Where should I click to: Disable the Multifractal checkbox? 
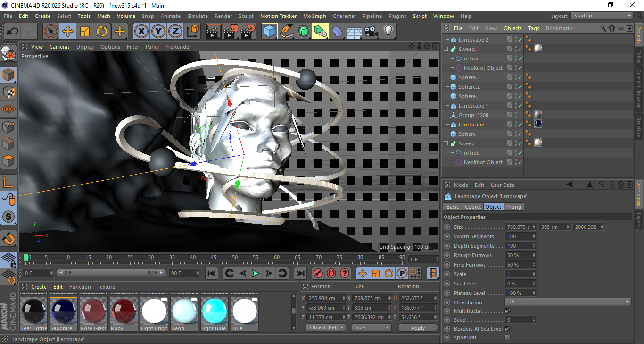[x=507, y=311]
